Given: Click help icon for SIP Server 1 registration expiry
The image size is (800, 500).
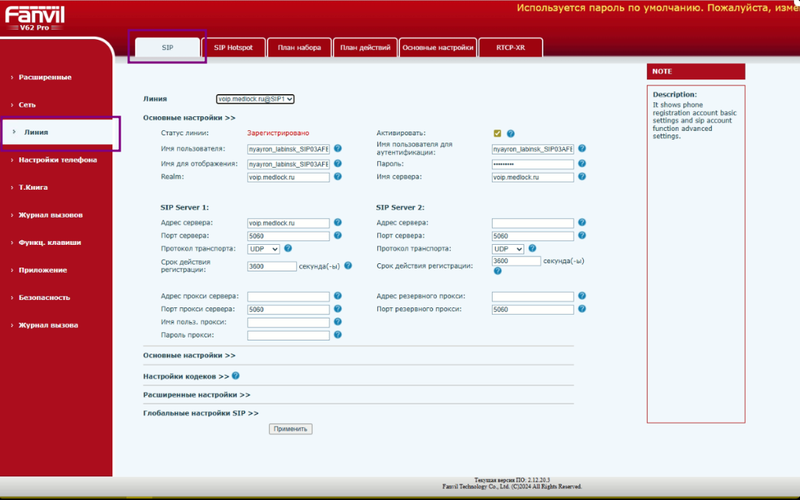Looking at the screenshot, I should click(348, 266).
